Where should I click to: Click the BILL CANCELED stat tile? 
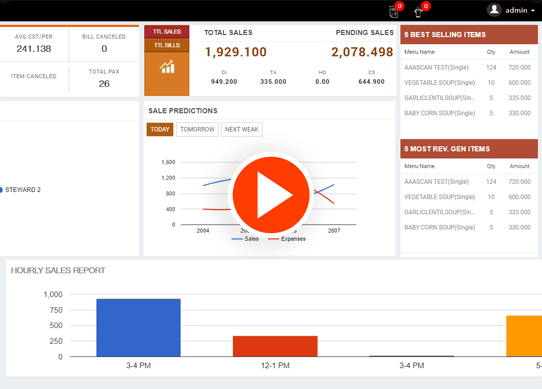[x=104, y=44]
